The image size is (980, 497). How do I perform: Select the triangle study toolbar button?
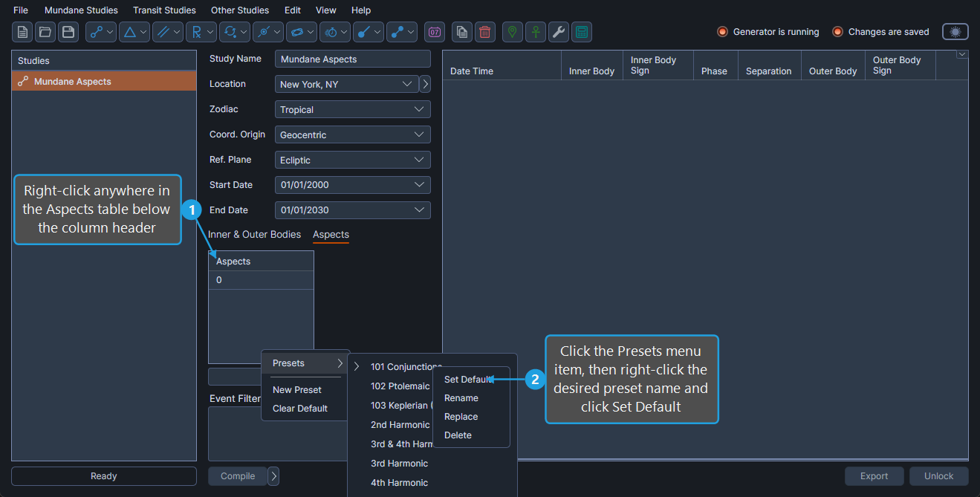tap(134, 32)
